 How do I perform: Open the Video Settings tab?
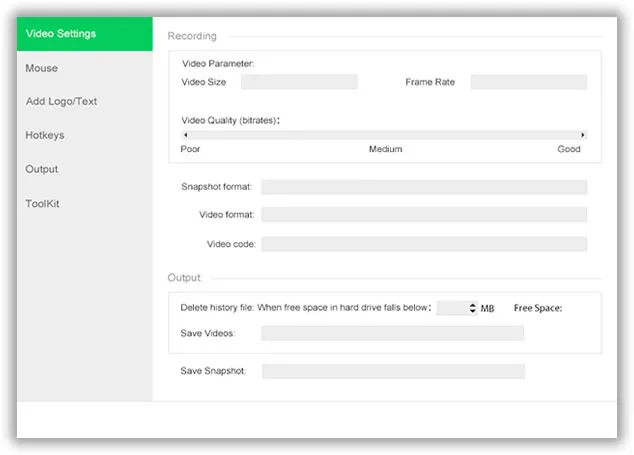(85, 34)
